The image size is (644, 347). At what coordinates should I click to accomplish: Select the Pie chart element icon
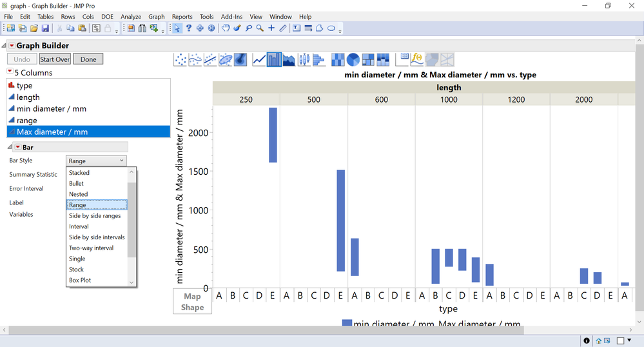click(353, 59)
